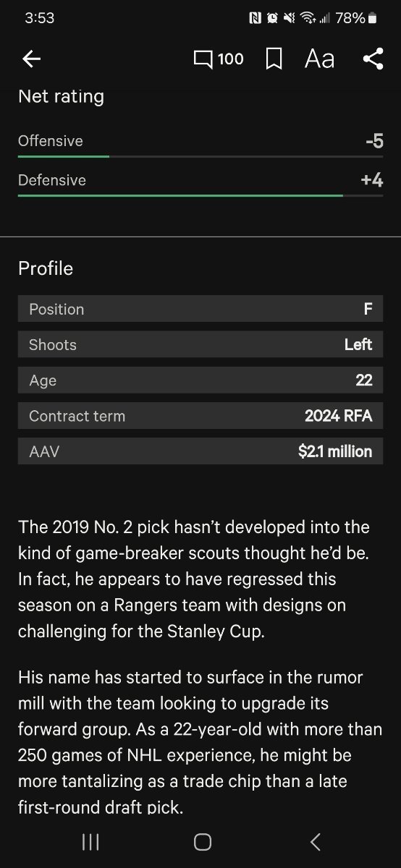Tap the Net rating heading
Screen dimensions: 401x868
click(x=61, y=97)
